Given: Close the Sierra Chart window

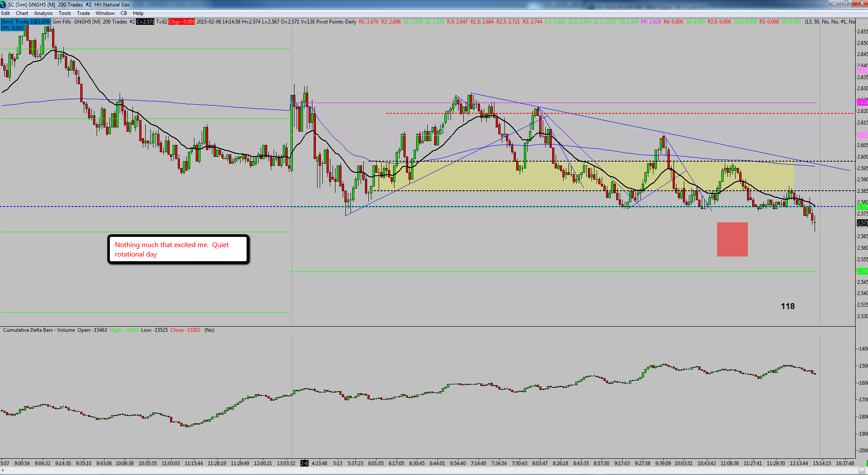Looking at the screenshot, I should [859, 3].
